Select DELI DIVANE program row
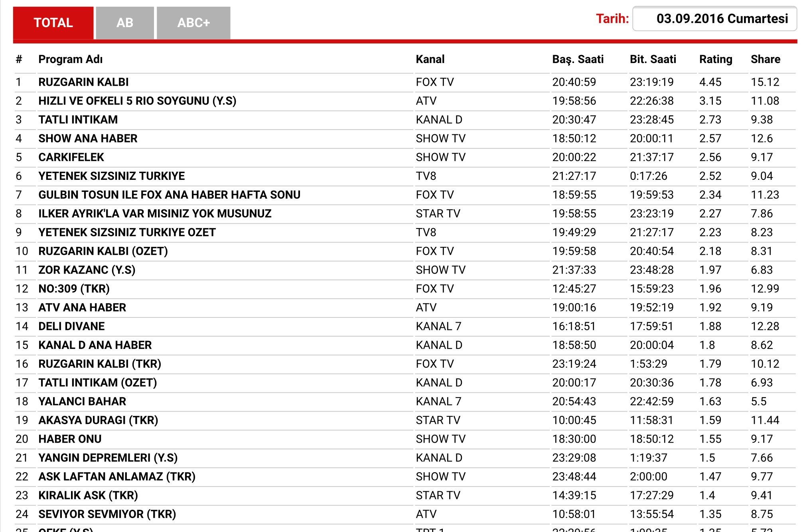807x532 pixels. [x=71, y=326]
